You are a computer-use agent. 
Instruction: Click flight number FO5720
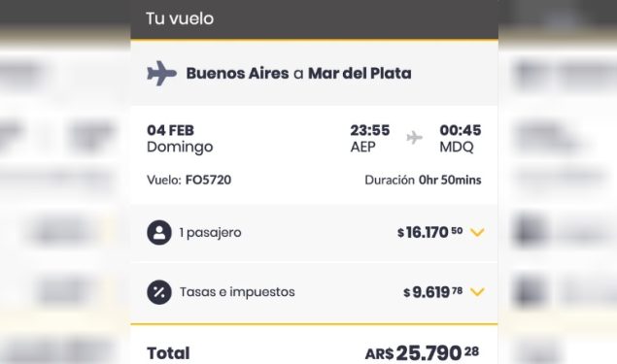tap(209, 180)
